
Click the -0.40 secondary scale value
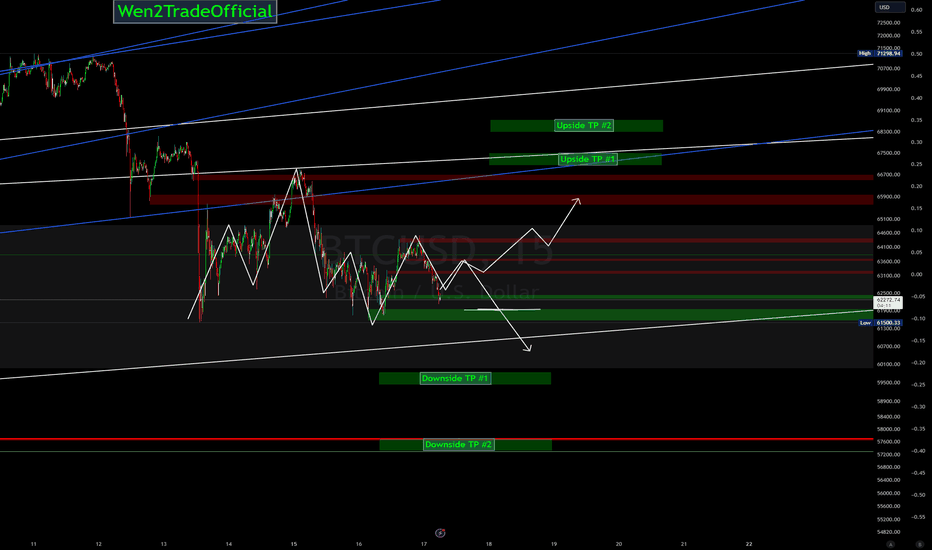click(x=916, y=451)
